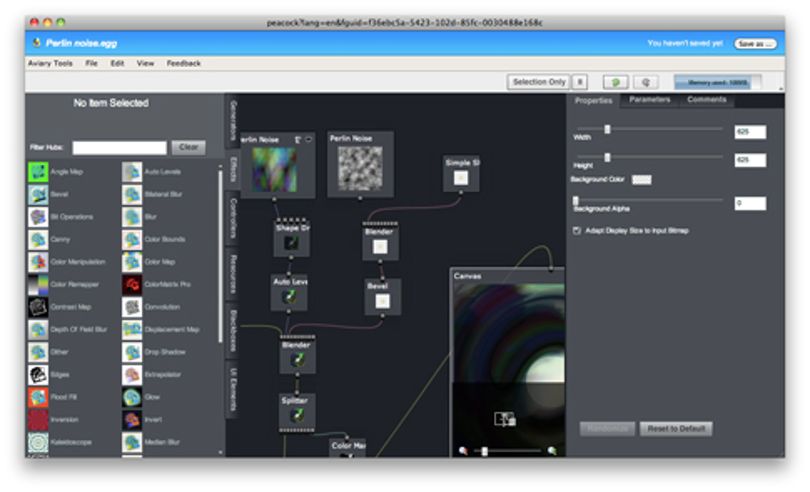Viewport: 810px width, 492px height.
Task: Select the Color Remapper gradient icon
Action: (x=38, y=284)
